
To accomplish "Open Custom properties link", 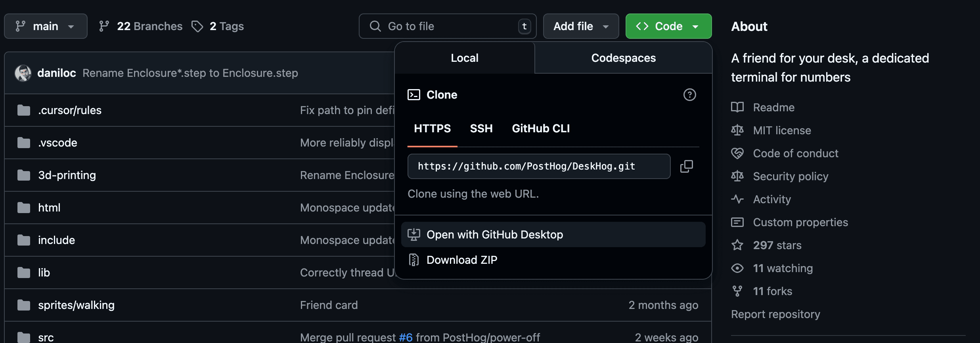I will (801, 222).
